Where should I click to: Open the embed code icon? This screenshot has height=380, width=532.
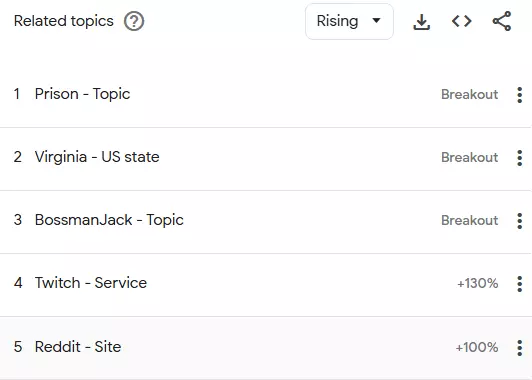tap(461, 21)
